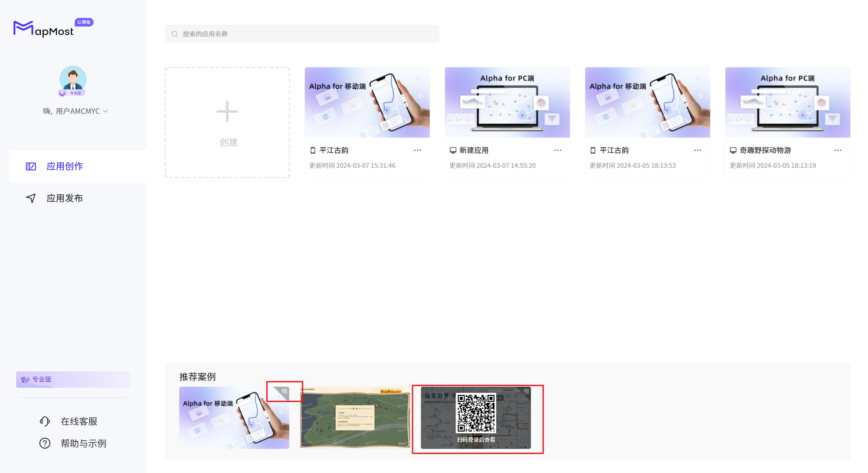Click the 新建应用 title text
Image resolution: width=868 pixels, height=473 pixels.
(x=474, y=150)
